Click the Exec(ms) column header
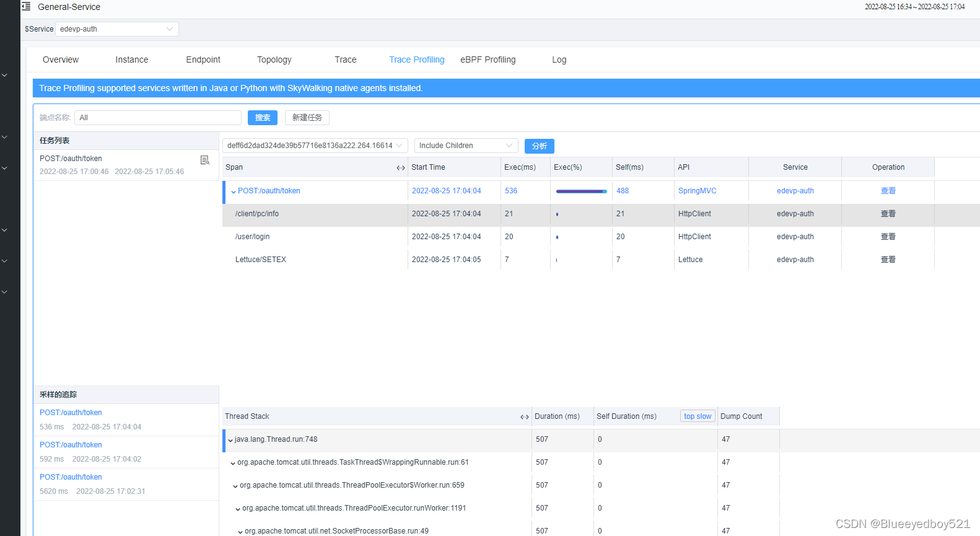Screen dimensions: 980x536 [520, 167]
